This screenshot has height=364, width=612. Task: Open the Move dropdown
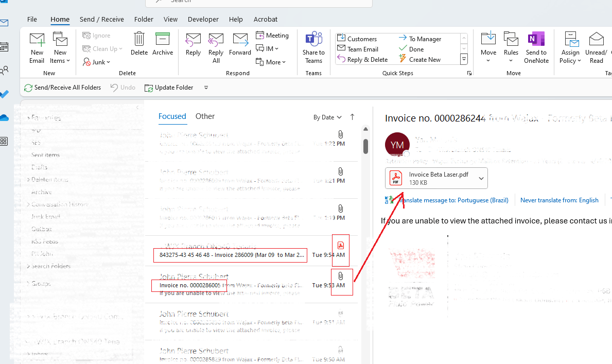pos(488,48)
